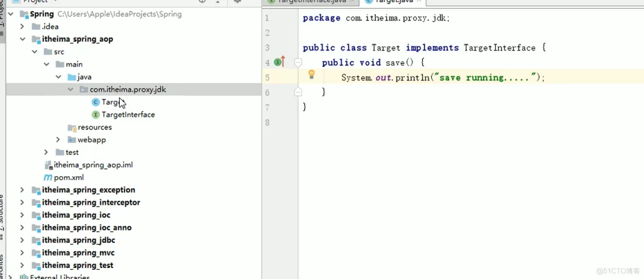Click the fold end marker on line 6

(298, 92)
